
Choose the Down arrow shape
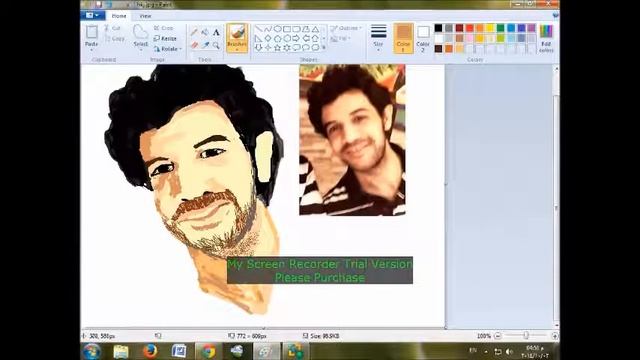(258, 48)
